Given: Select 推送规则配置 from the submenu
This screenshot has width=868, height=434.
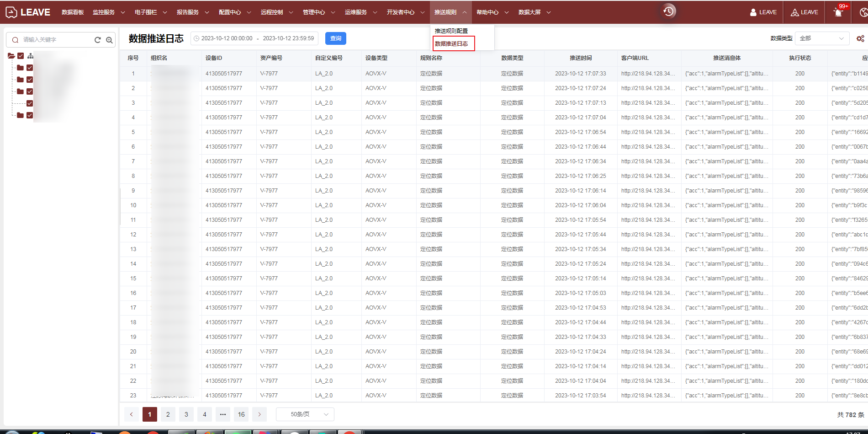Looking at the screenshot, I should point(451,31).
